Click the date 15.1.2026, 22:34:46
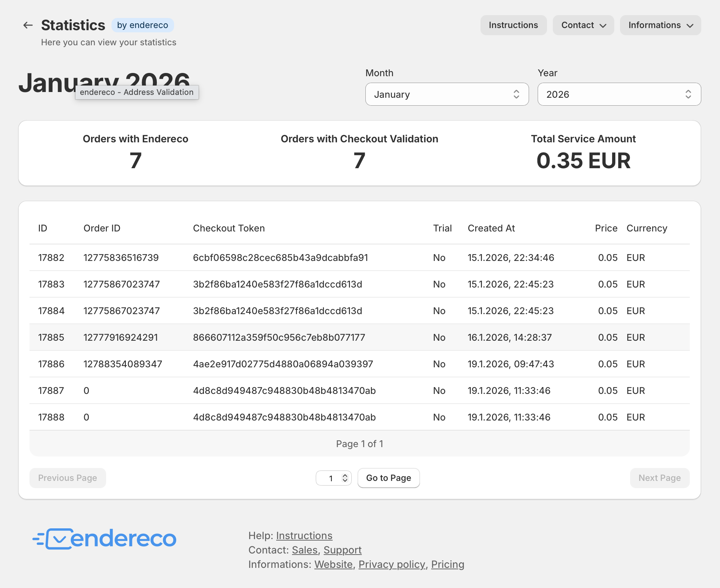720x588 pixels. point(511,258)
